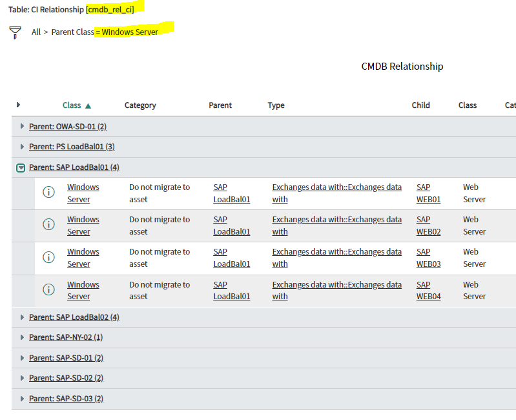Open Parent: SAP-SD-02 (2) group link
This screenshot has height=420, width=516.
point(66,378)
